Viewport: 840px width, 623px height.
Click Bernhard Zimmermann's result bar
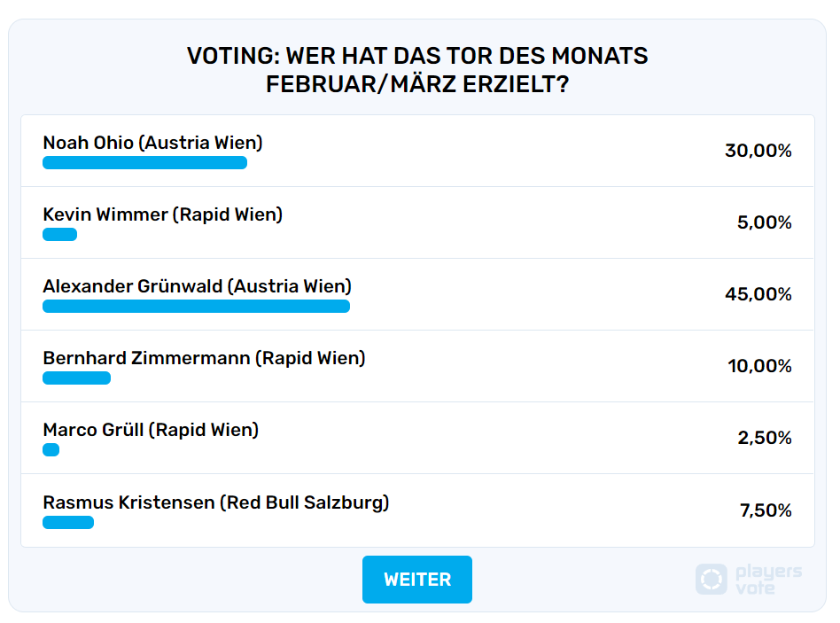tap(76, 378)
